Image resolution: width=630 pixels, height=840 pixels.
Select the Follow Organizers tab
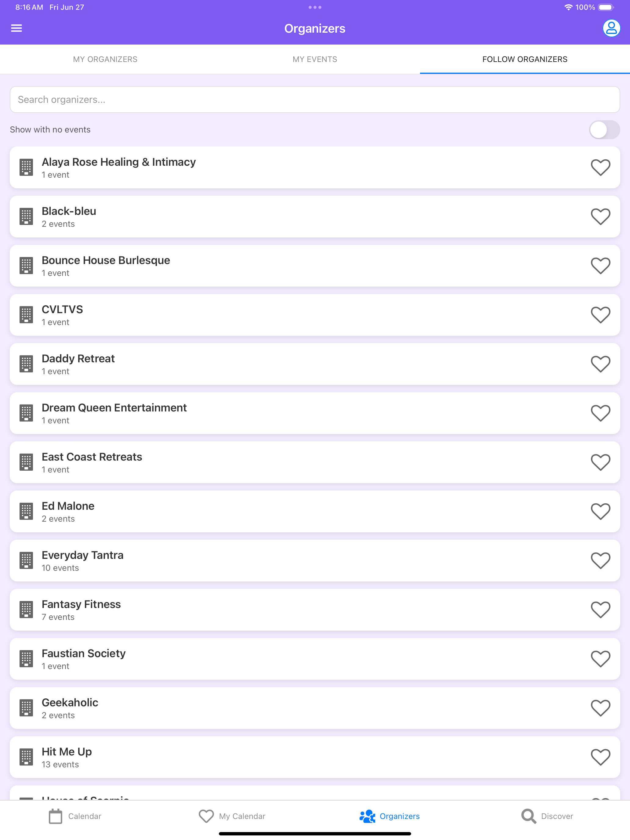tap(525, 59)
